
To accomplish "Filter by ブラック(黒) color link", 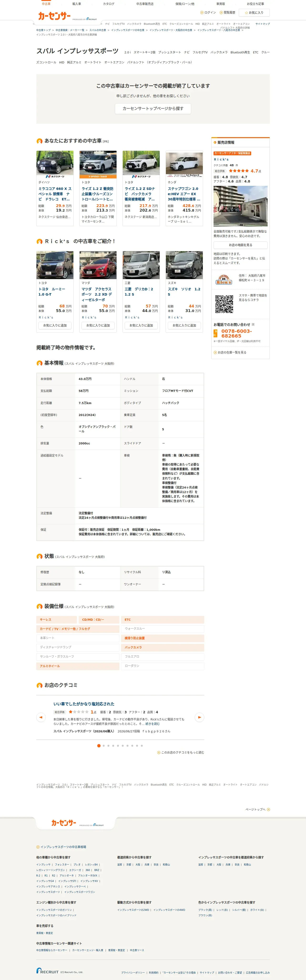I will point(205,910).
